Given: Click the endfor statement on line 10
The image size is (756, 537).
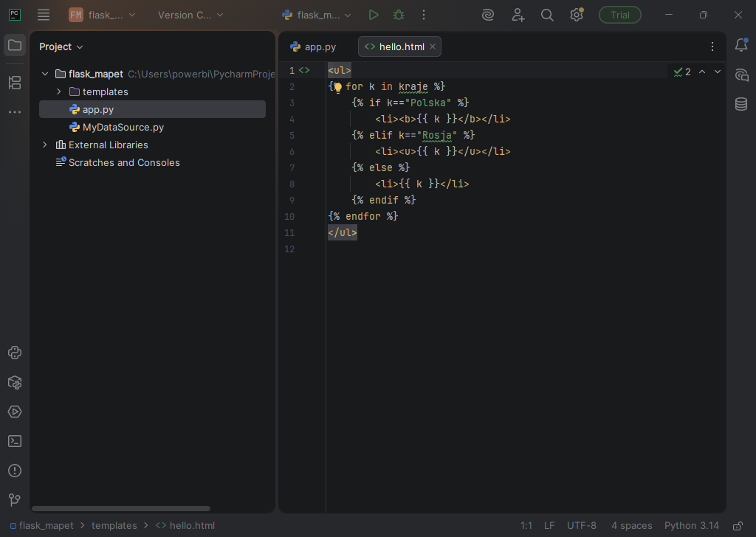Looking at the screenshot, I should [x=363, y=216].
